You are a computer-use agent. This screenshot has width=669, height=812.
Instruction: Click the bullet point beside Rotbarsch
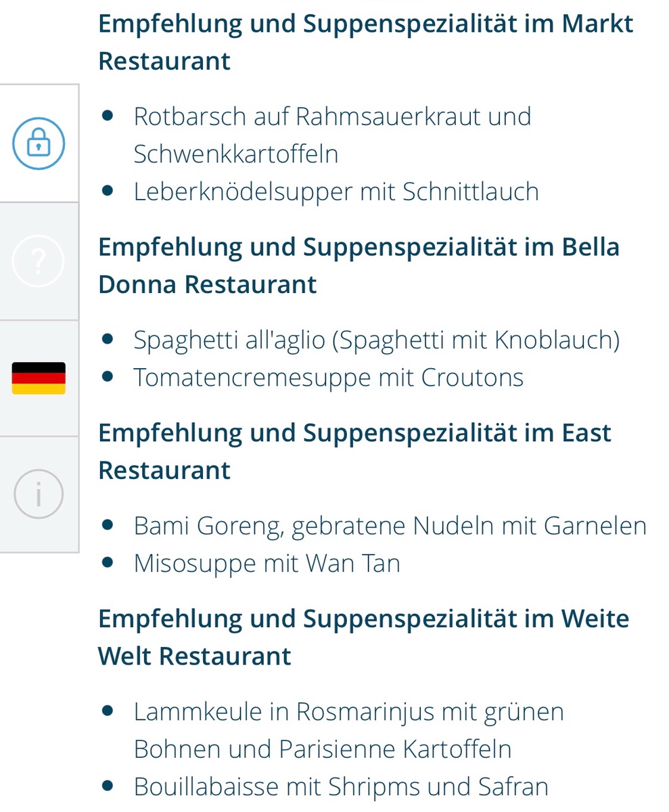click(107, 116)
